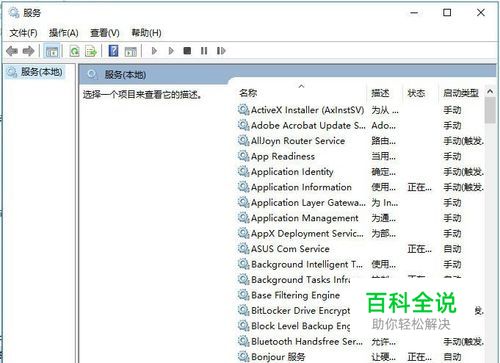Select the service name Base Filtering Engine
Viewport: 500px width, 363px height.
[295, 295]
